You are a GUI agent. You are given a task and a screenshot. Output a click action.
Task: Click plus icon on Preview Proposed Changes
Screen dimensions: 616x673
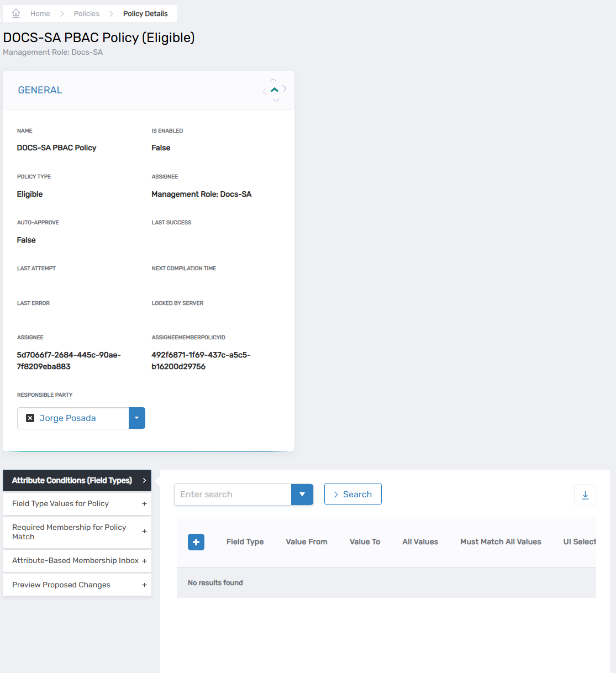[144, 585]
